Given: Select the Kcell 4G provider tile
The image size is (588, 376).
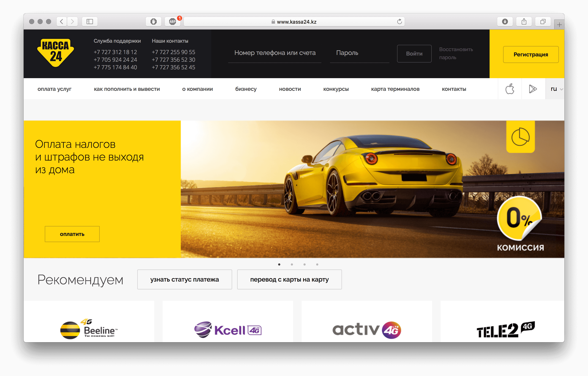Looking at the screenshot, I should click(x=228, y=322).
